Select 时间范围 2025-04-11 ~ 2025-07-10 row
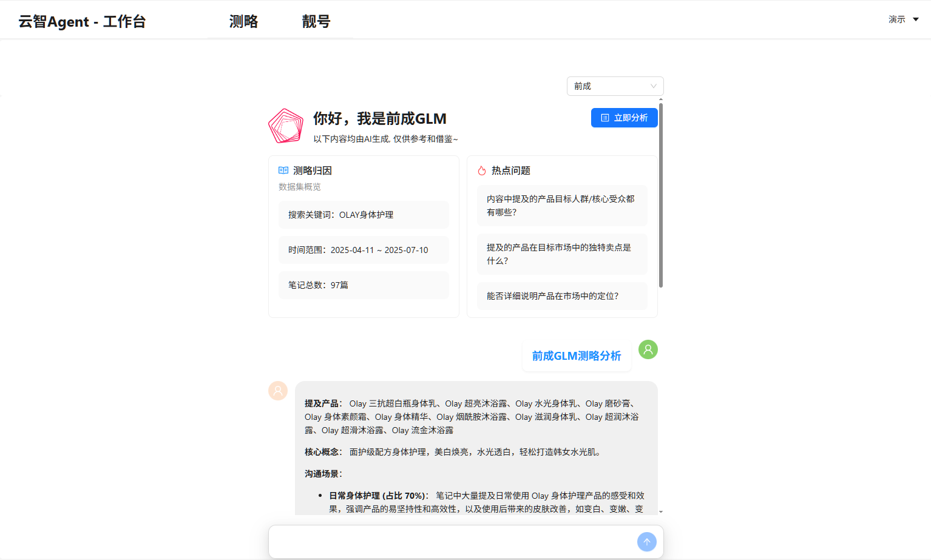The height and width of the screenshot is (560, 931). coord(364,250)
